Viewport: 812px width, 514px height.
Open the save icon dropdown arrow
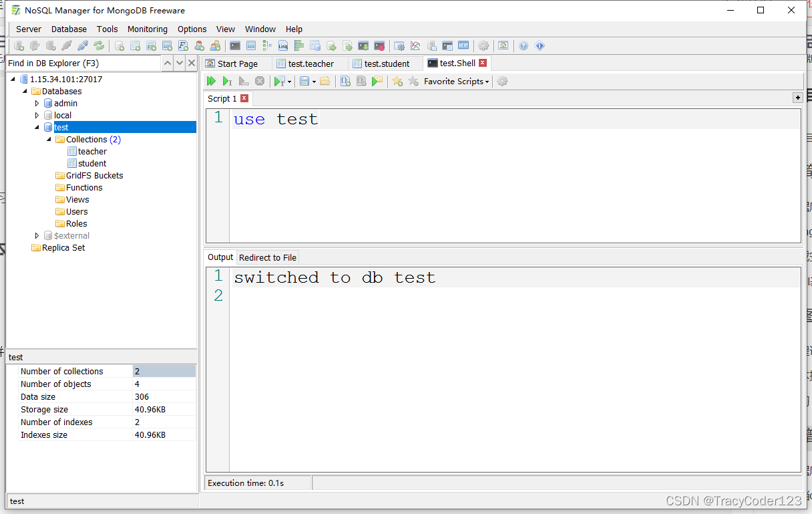[x=314, y=82]
